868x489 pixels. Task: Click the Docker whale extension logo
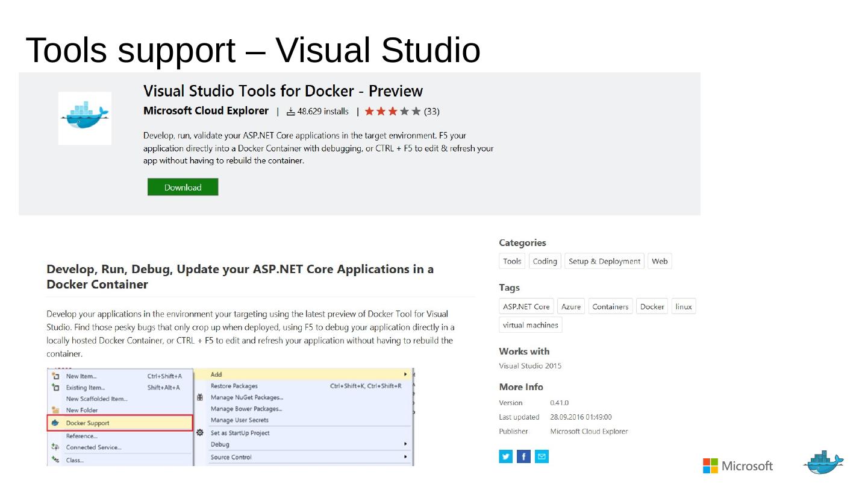click(85, 118)
